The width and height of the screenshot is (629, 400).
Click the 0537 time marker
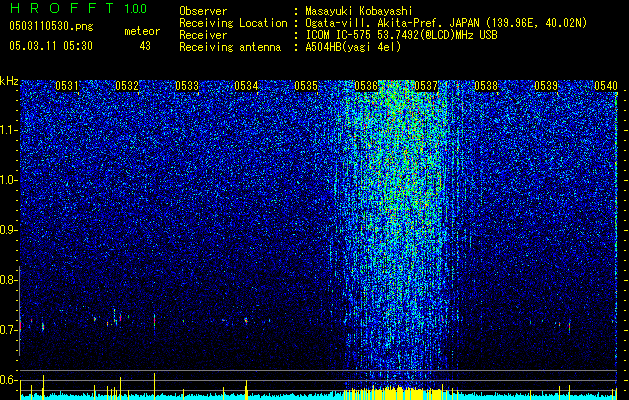[426, 86]
